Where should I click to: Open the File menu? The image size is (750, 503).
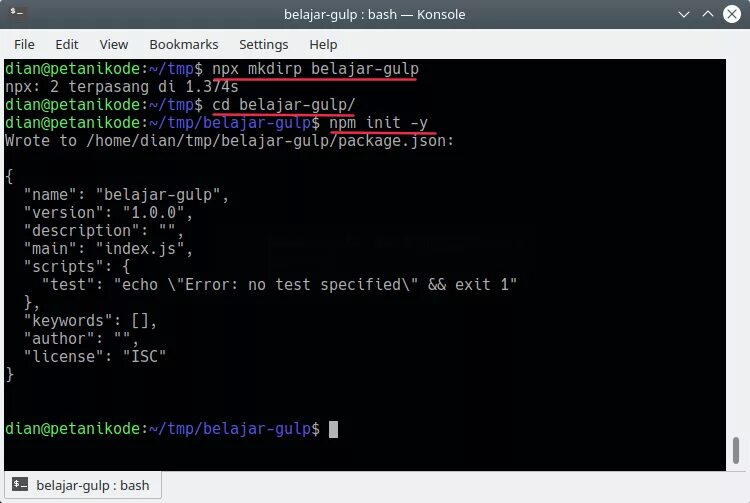(24, 44)
